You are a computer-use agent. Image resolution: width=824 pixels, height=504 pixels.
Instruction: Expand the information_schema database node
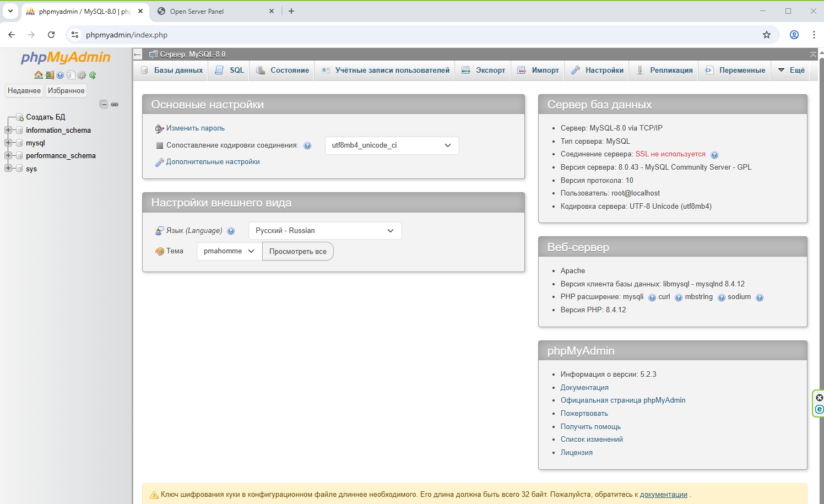point(8,130)
